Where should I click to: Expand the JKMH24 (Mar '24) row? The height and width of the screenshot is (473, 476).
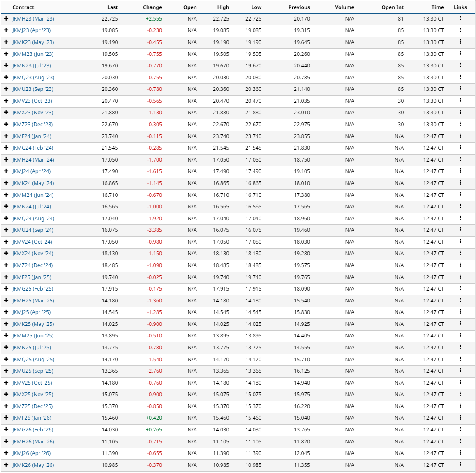point(6,159)
